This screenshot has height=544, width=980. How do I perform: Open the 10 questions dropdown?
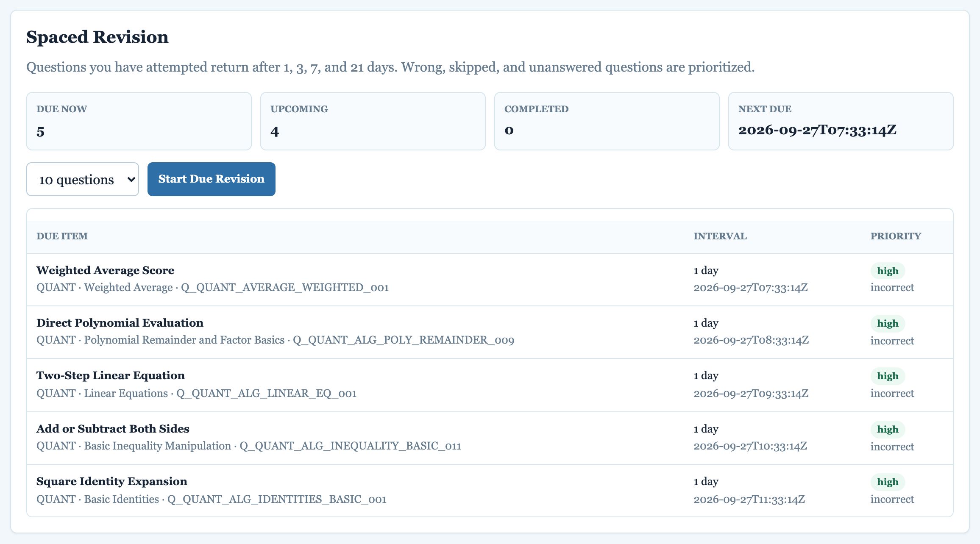coord(83,179)
